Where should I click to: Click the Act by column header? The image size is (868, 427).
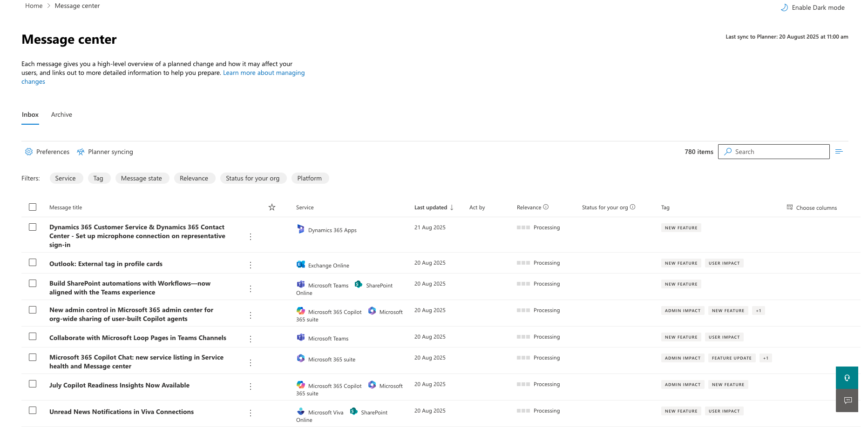pyautogui.click(x=477, y=207)
